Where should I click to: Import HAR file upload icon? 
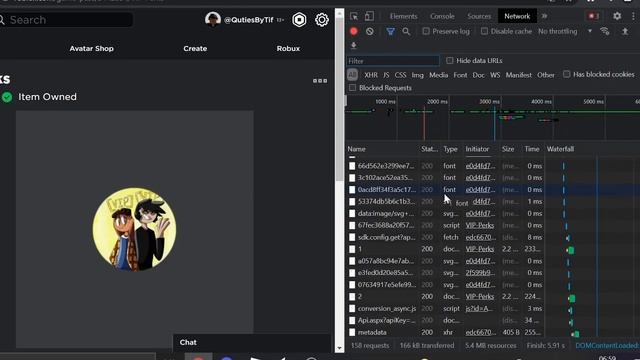(625, 31)
